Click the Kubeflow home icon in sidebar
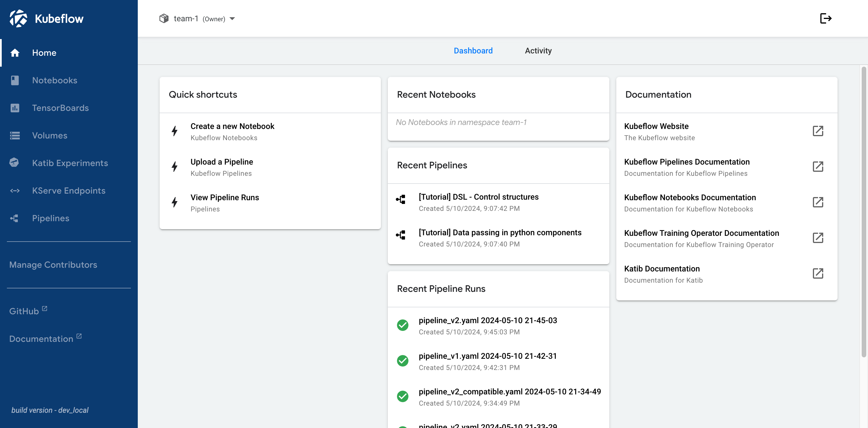This screenshot has width=868, height=428. tap(15, 52)
